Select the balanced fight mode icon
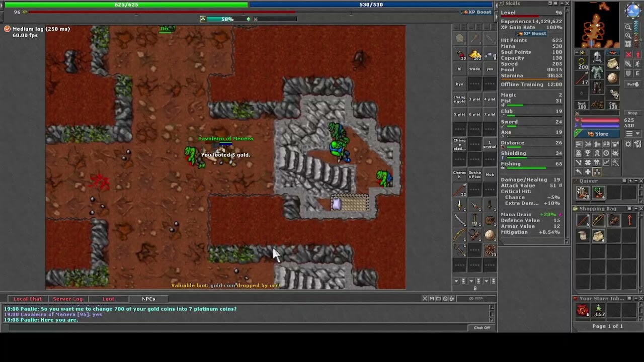The height and width of the screenshot is (362, 644). coord(628,64)
